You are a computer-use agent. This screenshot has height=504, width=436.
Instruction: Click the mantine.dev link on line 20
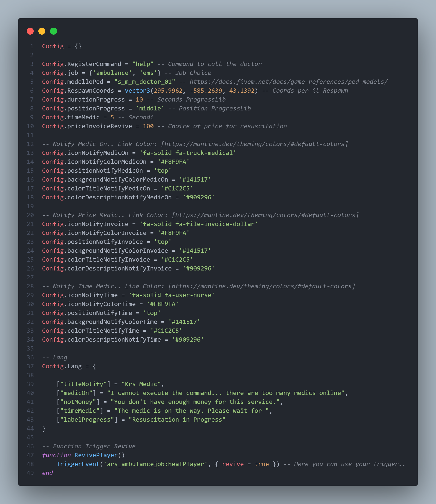[x=265, y=215]
